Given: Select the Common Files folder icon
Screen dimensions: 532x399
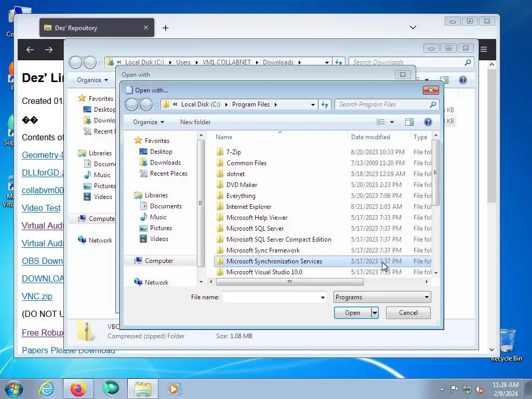Looking at the screenshot, I should coord(220,163).
